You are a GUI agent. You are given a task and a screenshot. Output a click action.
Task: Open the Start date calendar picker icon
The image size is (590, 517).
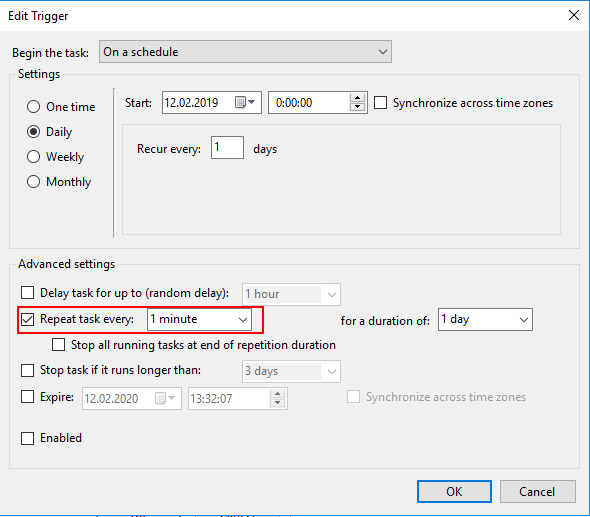pos(245,102)
